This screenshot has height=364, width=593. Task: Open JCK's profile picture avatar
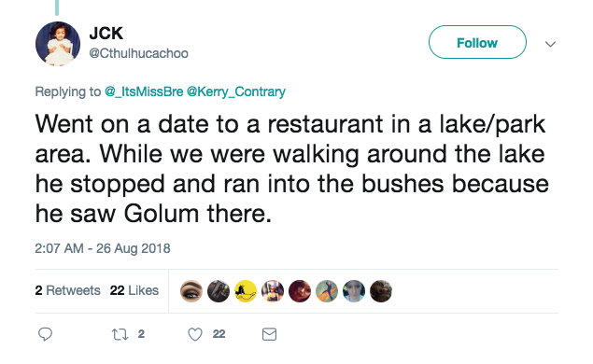click(58, 44)
